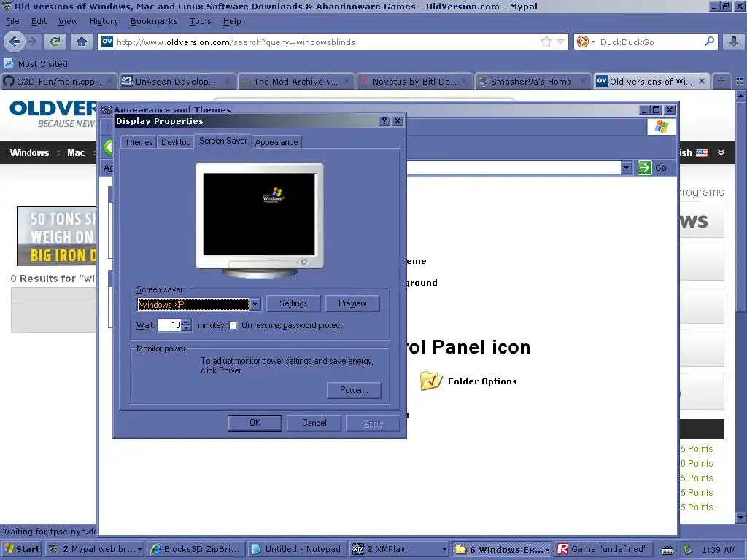Reload the page with the refresh icon
747x560 pixels.
point(55,42)
